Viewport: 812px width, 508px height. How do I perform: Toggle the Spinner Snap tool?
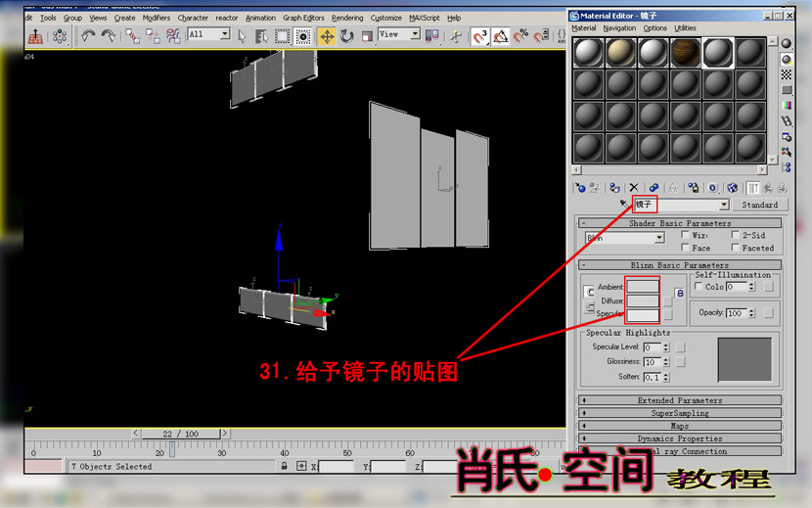pos(541,36)
